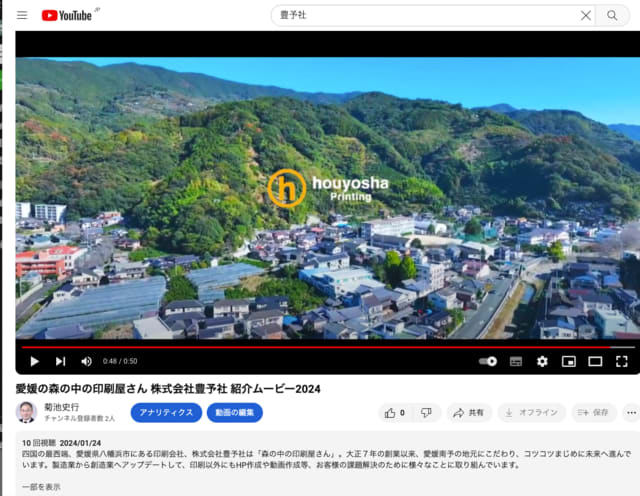Click the 保存 save to playlist button
This screenshot has height=496, width=640.
[x=593, y=413]
